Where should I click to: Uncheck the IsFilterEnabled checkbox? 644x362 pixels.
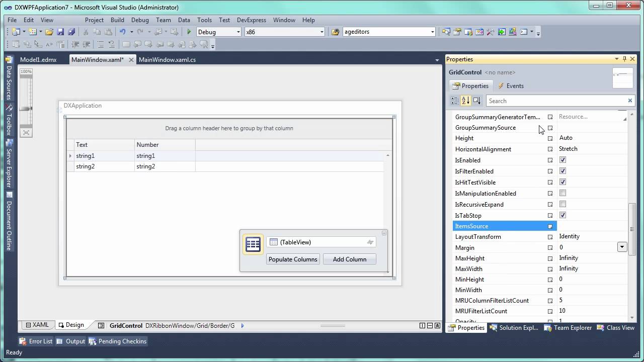[562, 171]
